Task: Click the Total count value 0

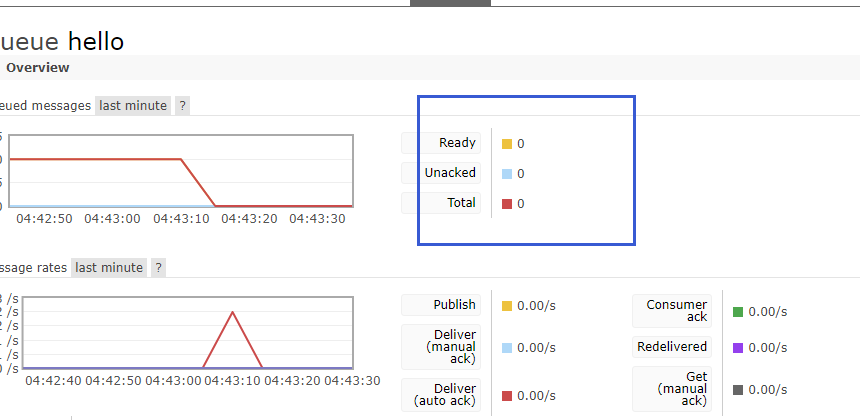Action: (x=520, y=204)
